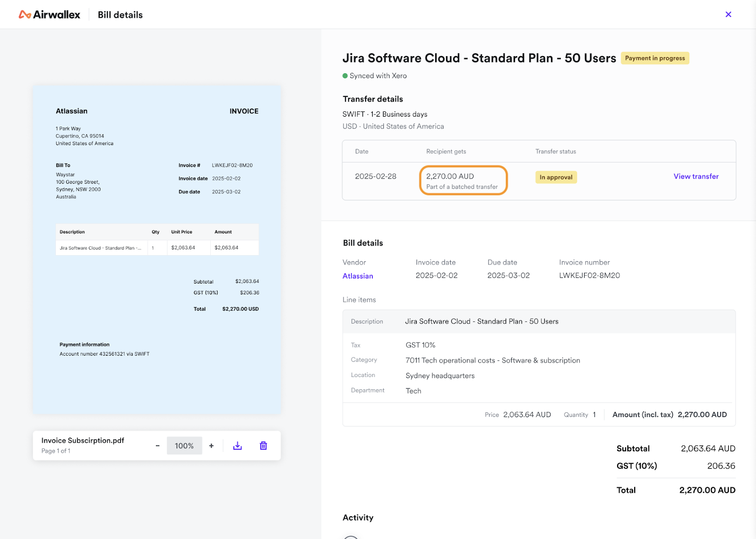
Task: Click the Airwallex logo
Action: pyautogui.click(x=50, y=15)
